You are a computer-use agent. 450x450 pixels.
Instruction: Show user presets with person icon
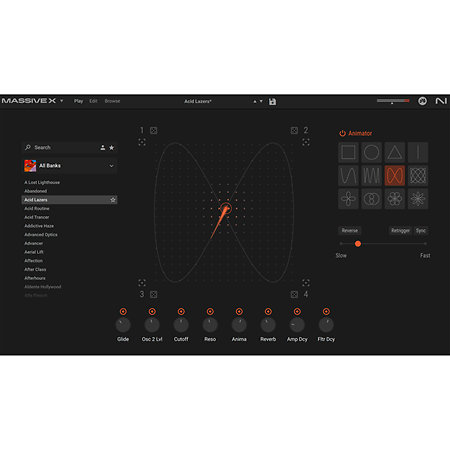[103, 147]
